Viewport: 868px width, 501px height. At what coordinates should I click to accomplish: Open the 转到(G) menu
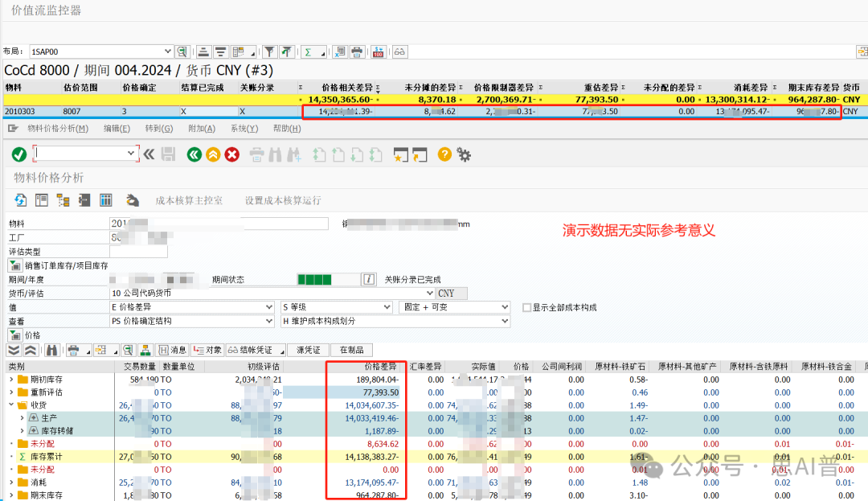[x=158, y=129]
